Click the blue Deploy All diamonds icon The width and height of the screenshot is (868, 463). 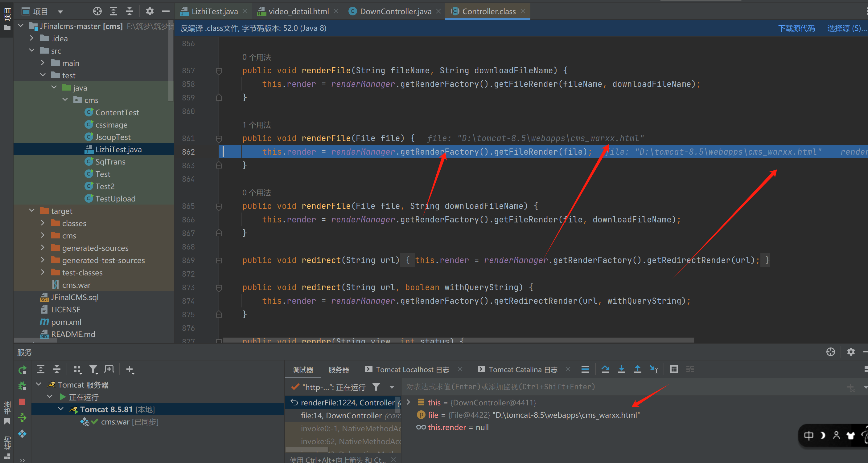(x=22, y=433)
